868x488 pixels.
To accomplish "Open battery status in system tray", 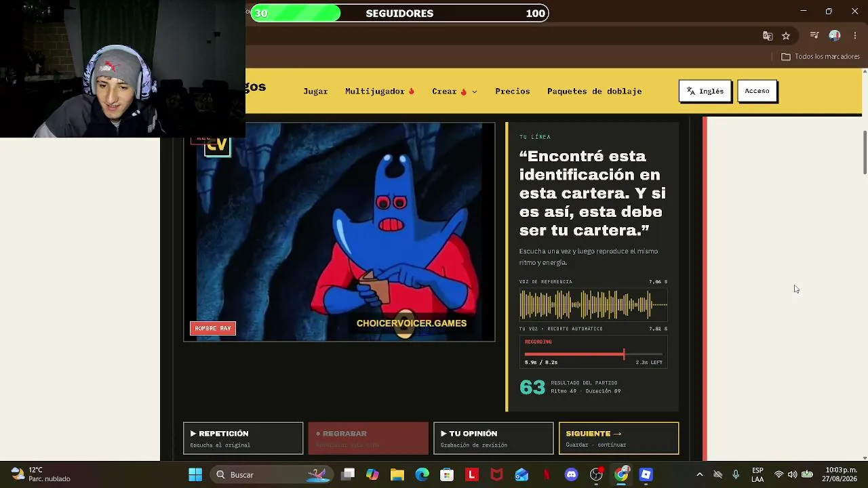I will [807, 474].
